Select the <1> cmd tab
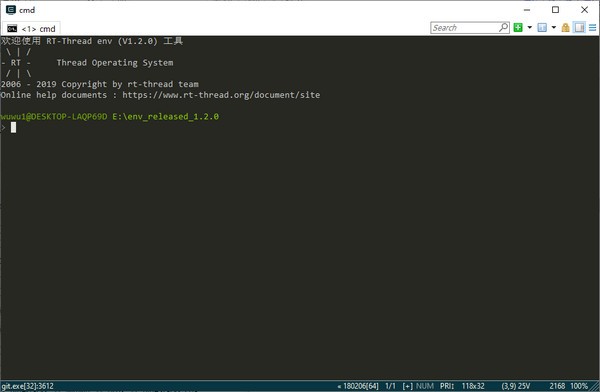The height and width of the screenshot is (392, 600). (31, 29)
